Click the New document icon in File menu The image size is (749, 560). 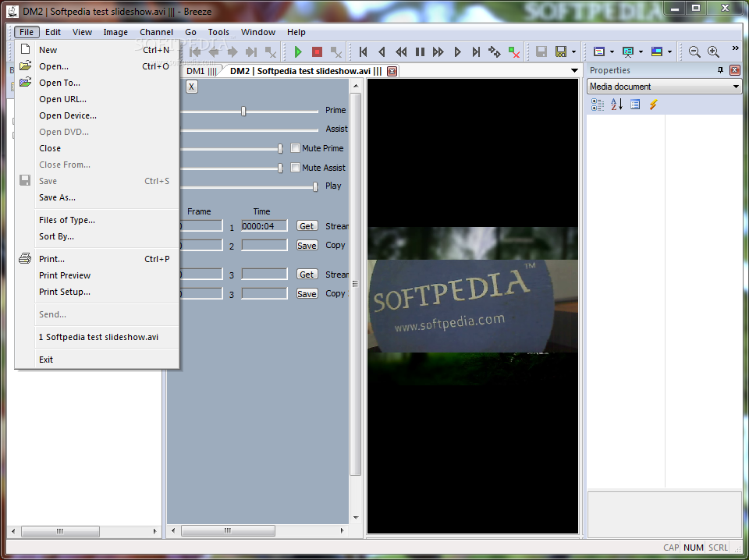click(x=25, y=49)
